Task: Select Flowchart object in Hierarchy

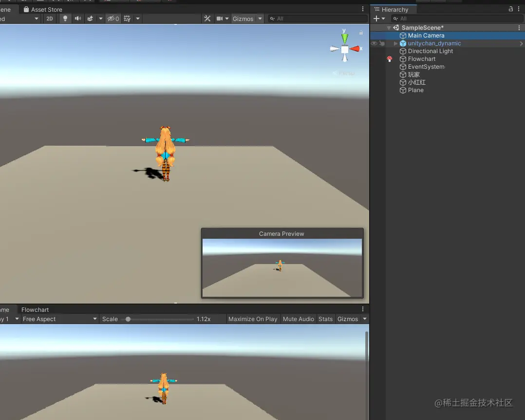Action: 422,59
